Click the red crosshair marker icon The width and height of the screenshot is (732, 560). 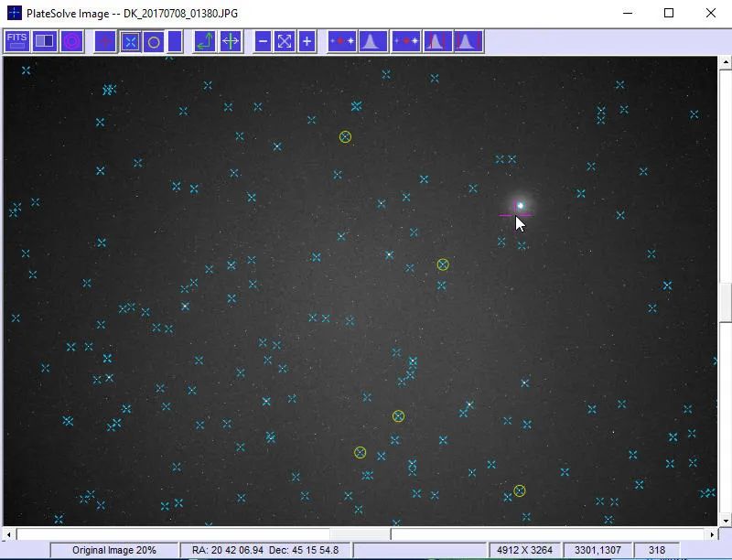(x=105, y=41)
